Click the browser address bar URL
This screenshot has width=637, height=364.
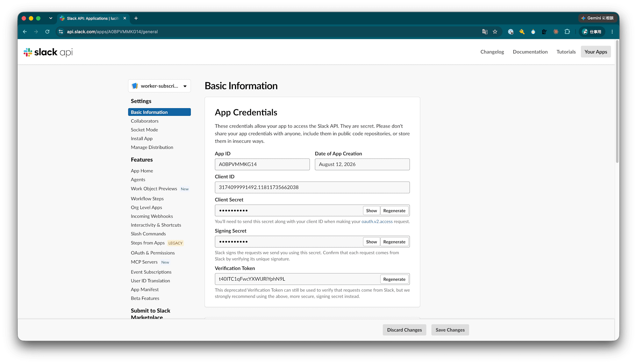click(x=112, y=32)
